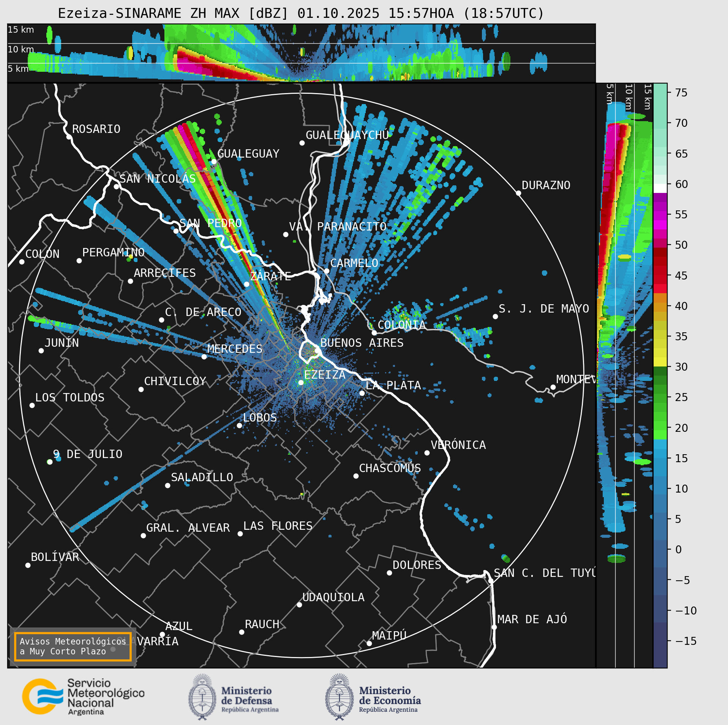Click the CARMELO map label
The width and height of the screenshot is (728, 725).
pos(354,263)
